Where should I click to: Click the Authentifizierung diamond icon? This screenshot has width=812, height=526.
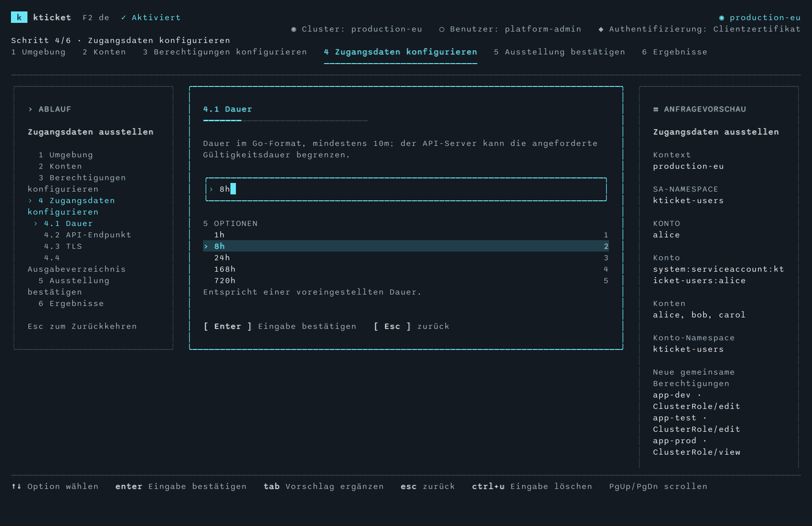coord(601,29)
